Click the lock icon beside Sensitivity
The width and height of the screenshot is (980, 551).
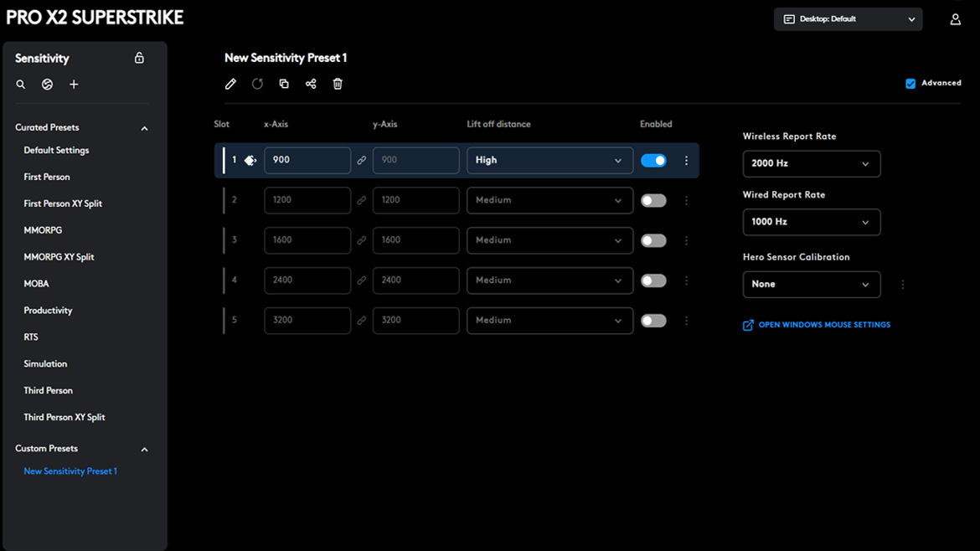pos(139,58)
